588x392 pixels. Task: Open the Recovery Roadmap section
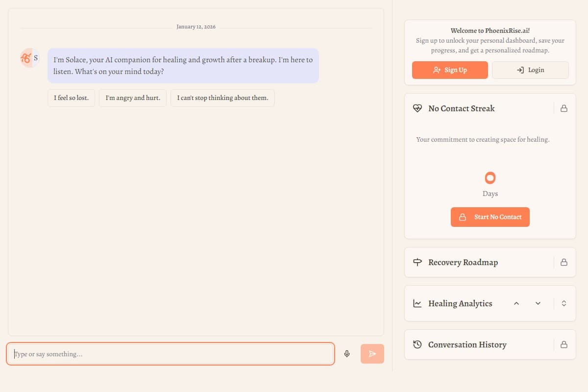tap(463, 262)
